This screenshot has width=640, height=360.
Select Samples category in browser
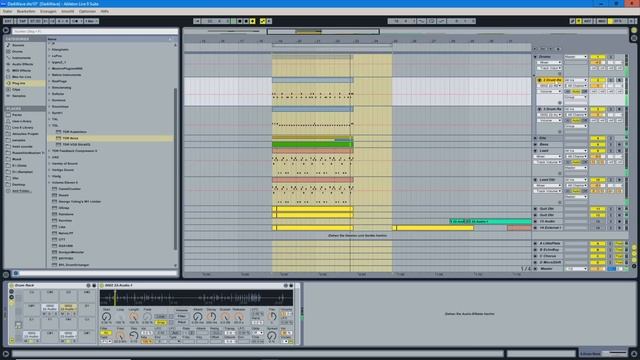[x=19, y=96]
